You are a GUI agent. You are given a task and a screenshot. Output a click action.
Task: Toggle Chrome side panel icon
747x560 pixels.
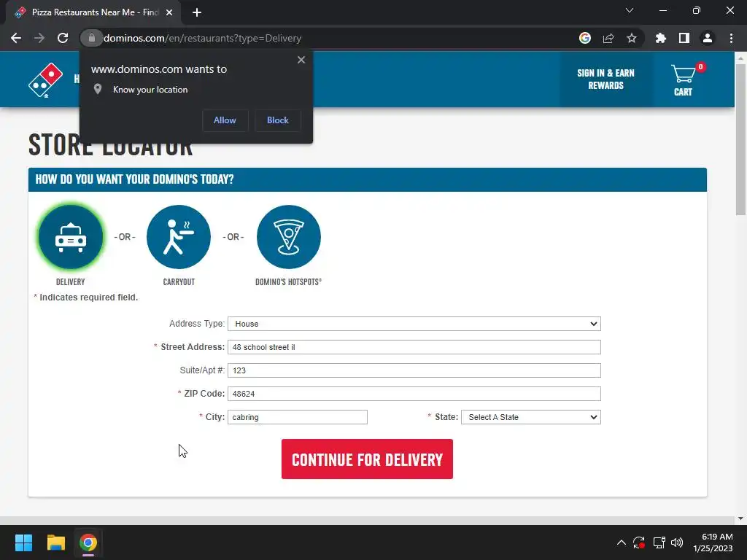684,38
